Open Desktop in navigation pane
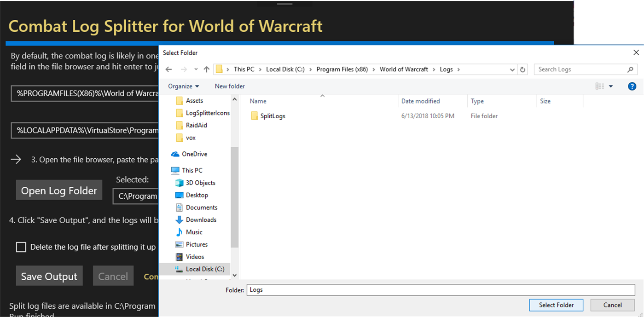The width and height of the screenshot is (644, 317). pyautogui.click(x=192, y=195)
